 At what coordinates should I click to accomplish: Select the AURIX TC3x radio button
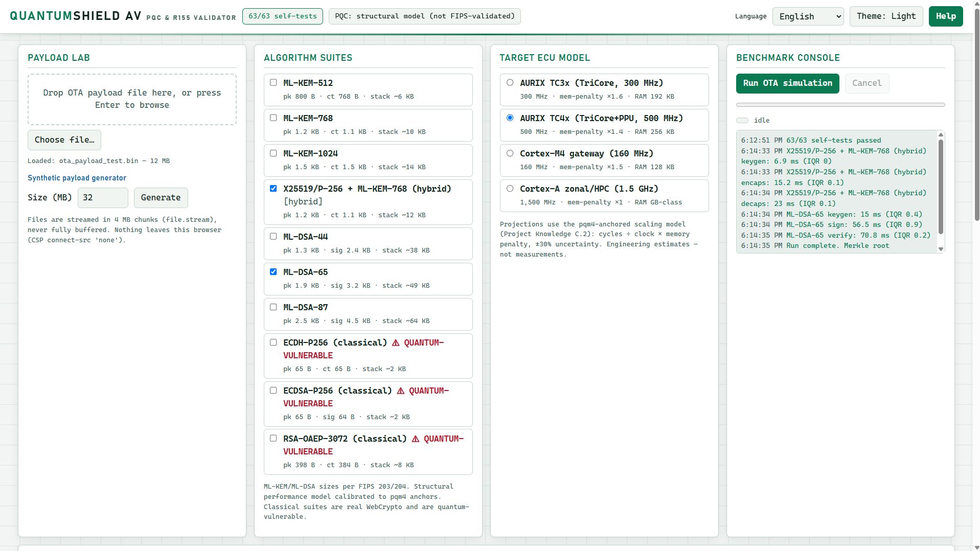coord(510,82)
